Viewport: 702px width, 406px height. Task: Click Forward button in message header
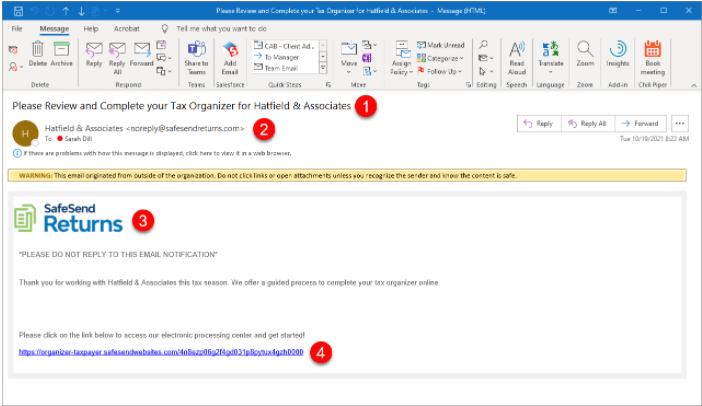coord(640,124)
